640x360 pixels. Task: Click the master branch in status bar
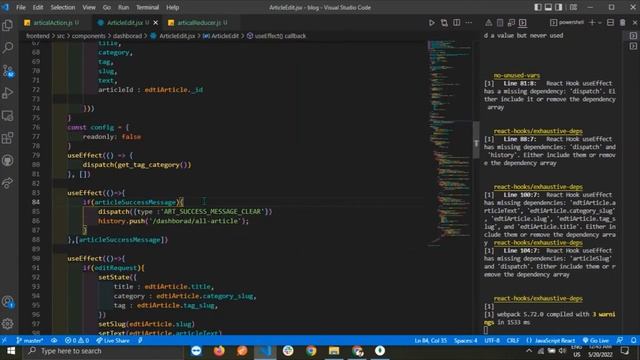point(29,340)
